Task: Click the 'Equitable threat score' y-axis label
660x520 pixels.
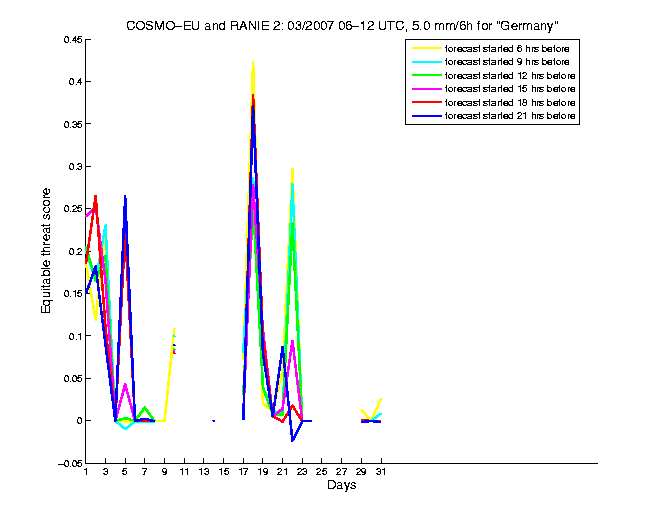Action: 46,251
